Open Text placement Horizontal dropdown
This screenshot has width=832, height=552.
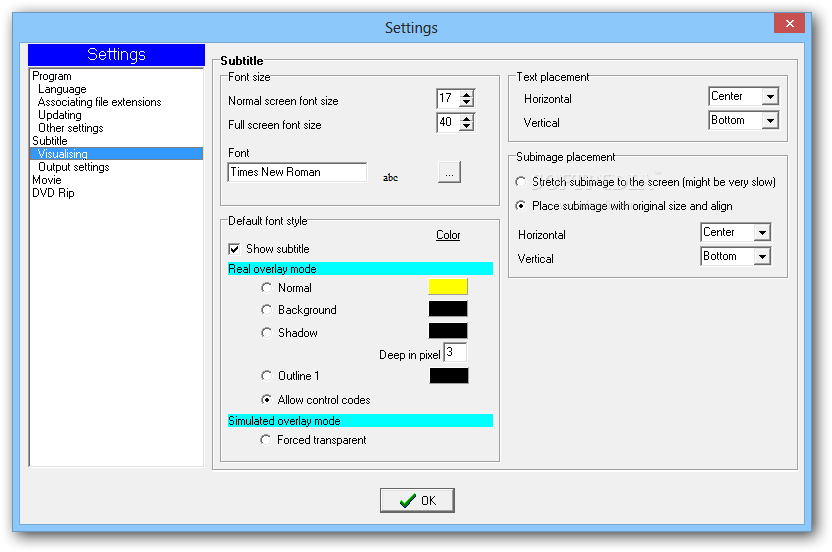pyautogui.click(x=770, y=97)
